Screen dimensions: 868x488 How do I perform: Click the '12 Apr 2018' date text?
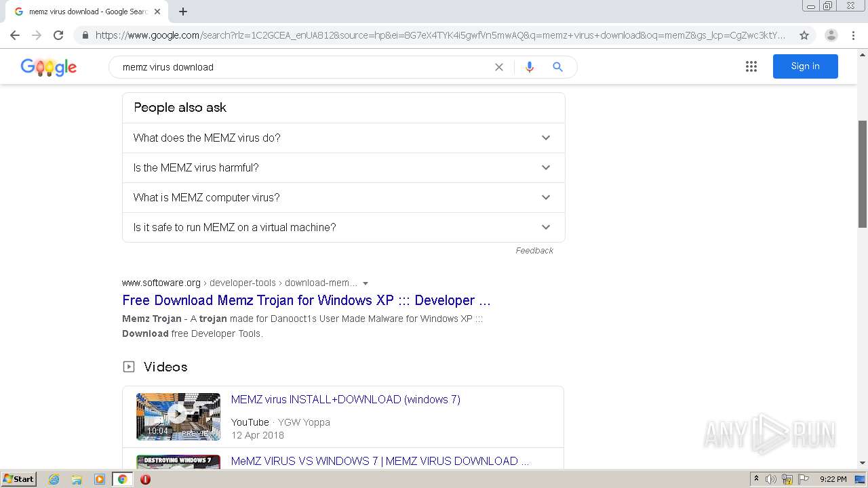coord(258,435)
